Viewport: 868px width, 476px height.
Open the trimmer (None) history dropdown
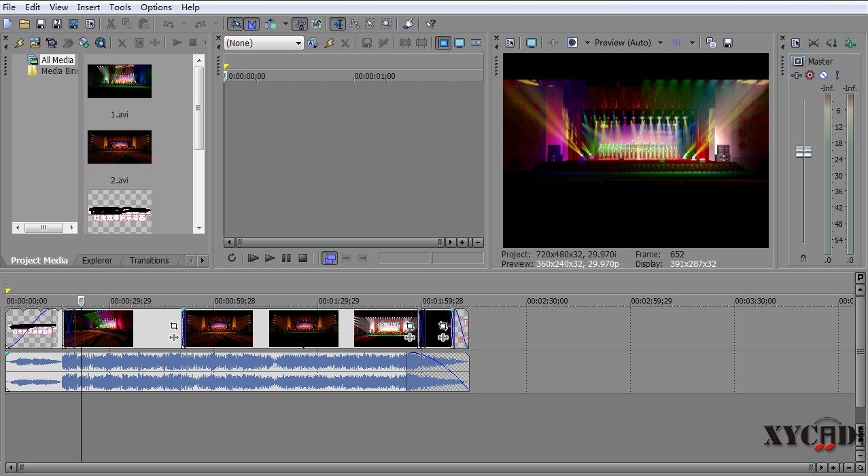298,43
